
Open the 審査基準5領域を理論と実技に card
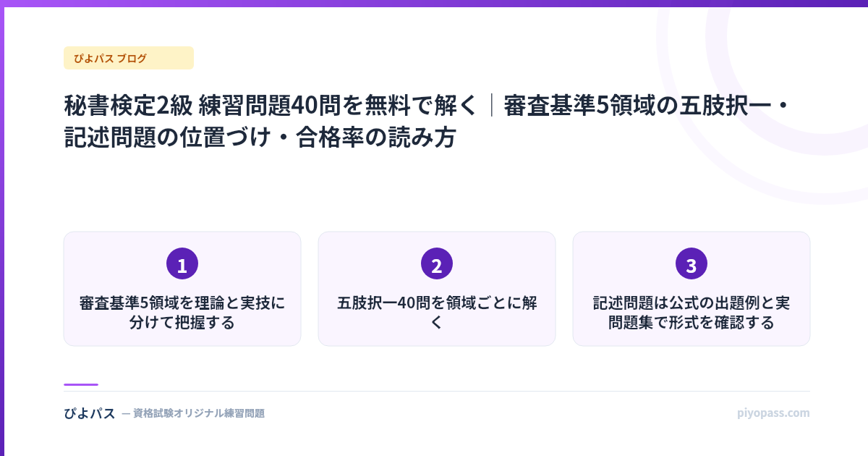182,289
